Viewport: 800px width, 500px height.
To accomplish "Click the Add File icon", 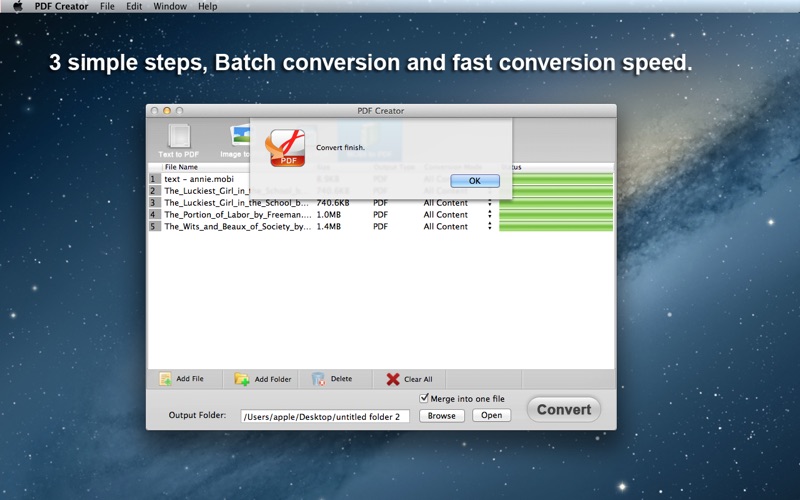I will [165, 379].
